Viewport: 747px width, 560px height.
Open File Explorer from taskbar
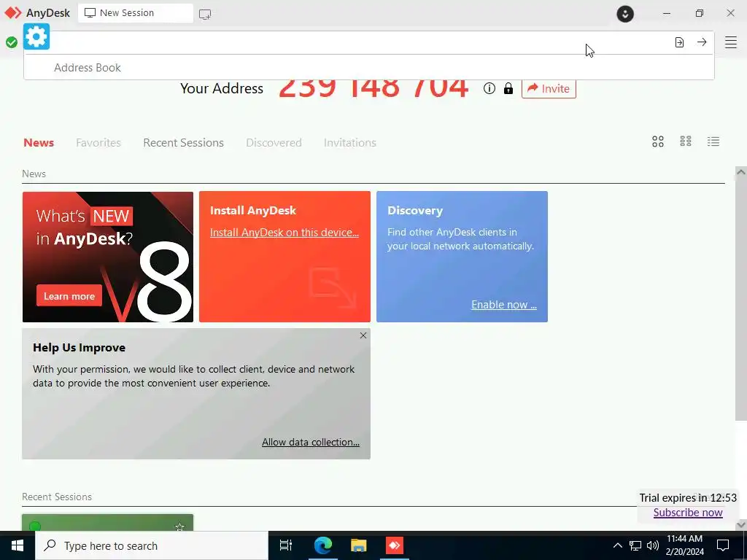click(358, 545)
